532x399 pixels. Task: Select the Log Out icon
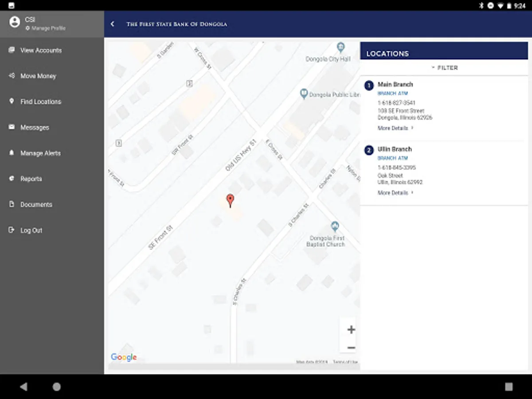pyautogui.click(x=12, y=230)
